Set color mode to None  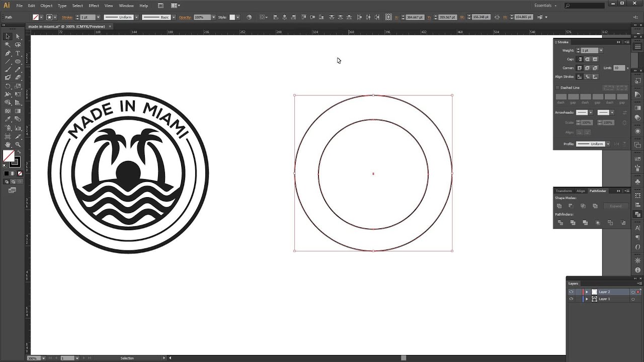point(20,173)
